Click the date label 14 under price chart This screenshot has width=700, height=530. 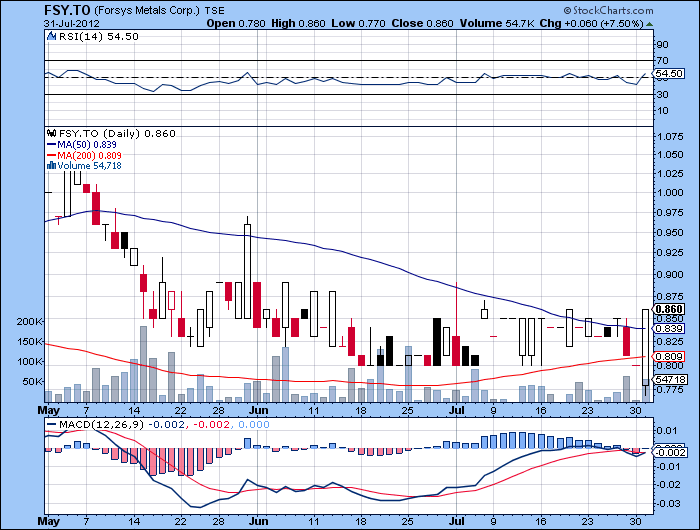[x=134, y=410]
